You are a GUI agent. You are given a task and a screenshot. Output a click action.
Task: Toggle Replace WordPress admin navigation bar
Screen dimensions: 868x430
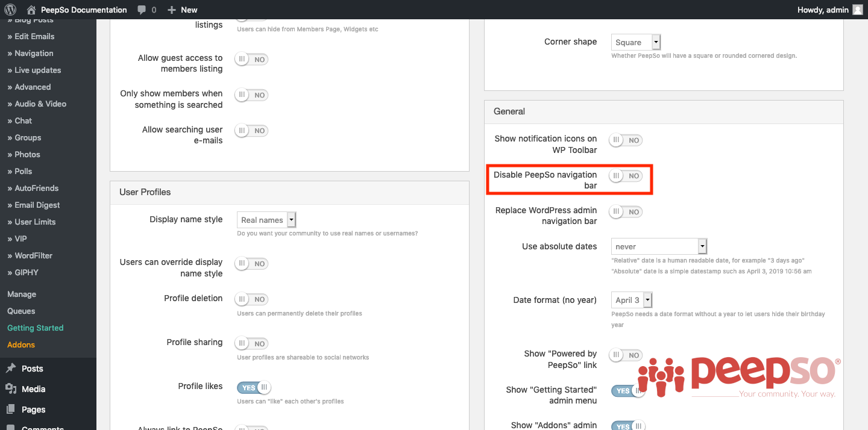(x=626, y=212)
